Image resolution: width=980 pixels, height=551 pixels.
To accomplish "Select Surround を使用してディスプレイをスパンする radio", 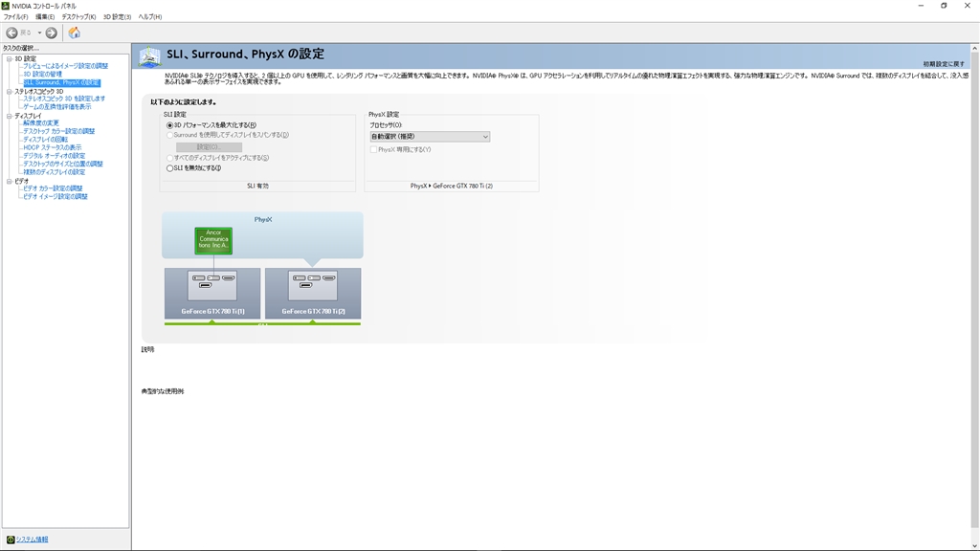I will click(x=169, y=135).
